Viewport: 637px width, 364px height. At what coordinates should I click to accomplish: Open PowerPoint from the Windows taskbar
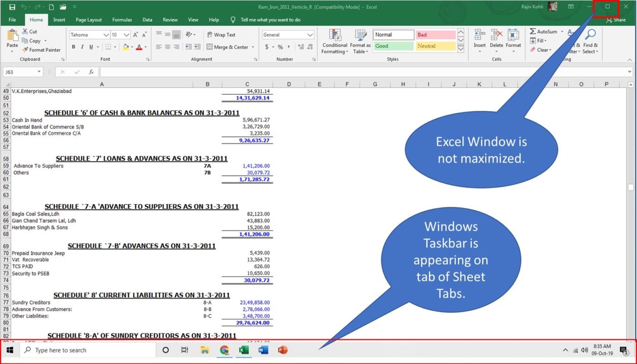pyautogui.click(x=283, y=350)
